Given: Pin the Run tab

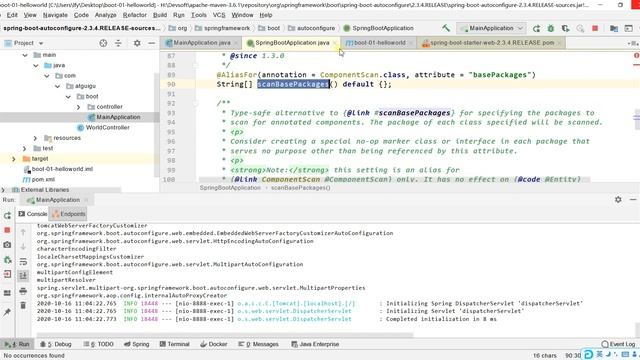Looking at the screenshot, I should click(7, 312).
